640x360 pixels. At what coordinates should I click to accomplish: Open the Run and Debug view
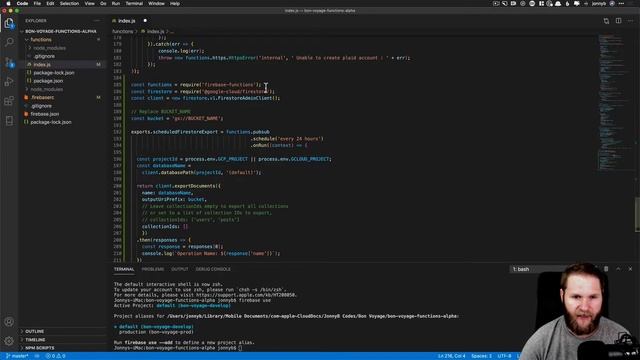(x=9, y=82)
